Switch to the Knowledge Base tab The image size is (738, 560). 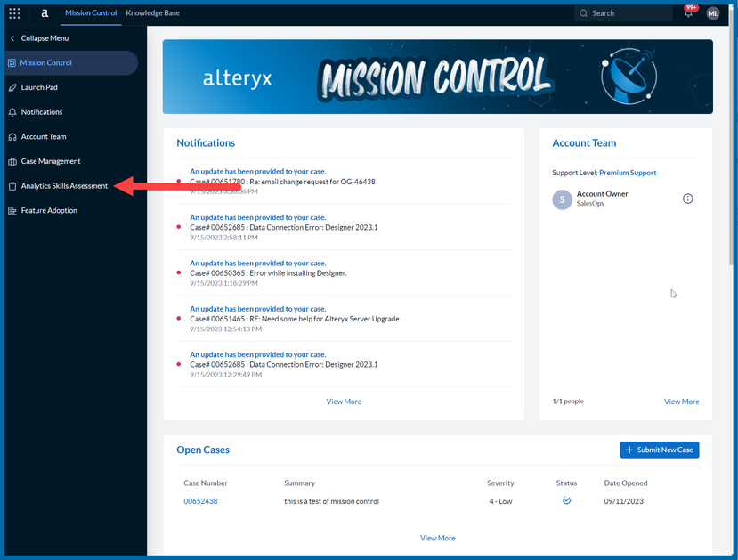pos(152,13)
